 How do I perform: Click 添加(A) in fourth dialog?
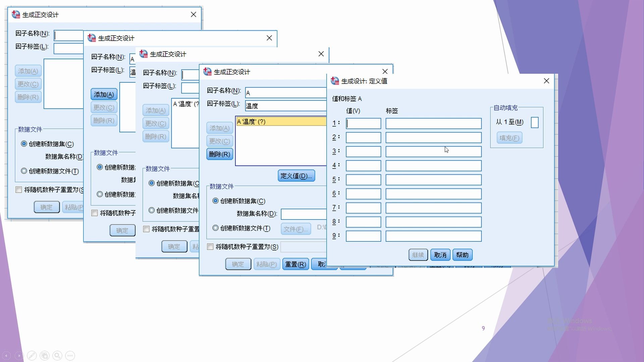click(220, 128)
